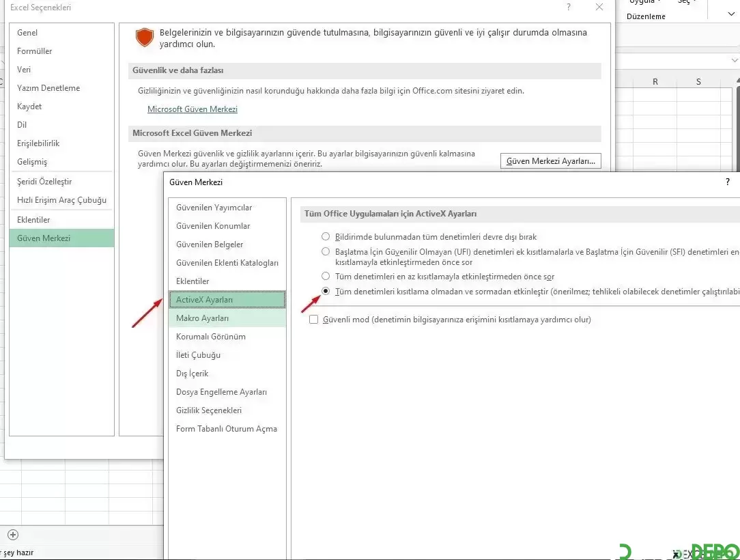Viewport: 740px width, 560px height.
Task: Click help icon in Güven Merkezi dialog
Action: pos(727,182)
